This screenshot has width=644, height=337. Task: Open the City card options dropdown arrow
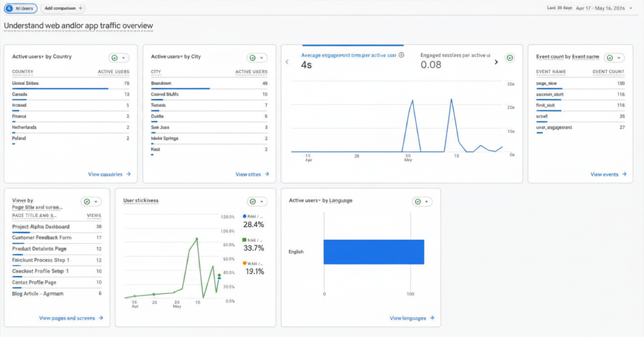[261, 58]
